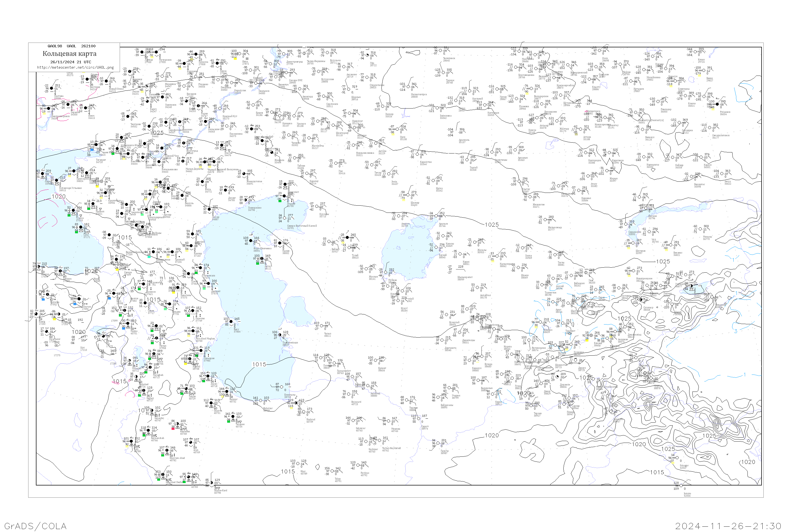
Task: Click the GrADS/COLA label at bottom left
Action: tap(35, 526)
